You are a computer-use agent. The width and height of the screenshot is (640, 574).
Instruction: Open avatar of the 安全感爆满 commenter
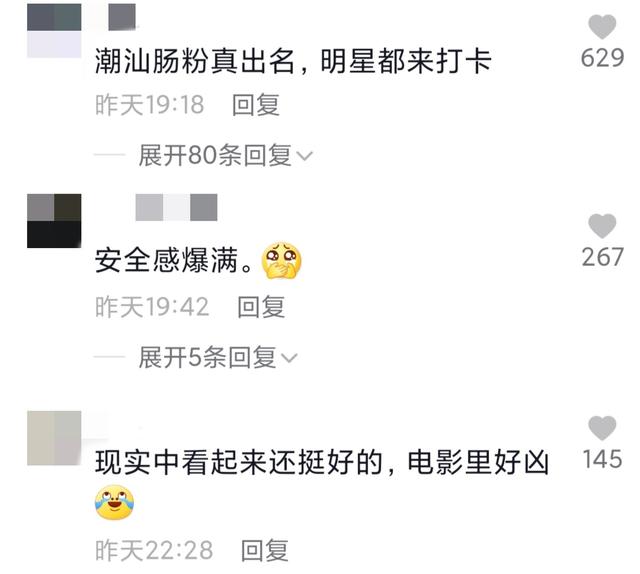(x=54, y=221)
